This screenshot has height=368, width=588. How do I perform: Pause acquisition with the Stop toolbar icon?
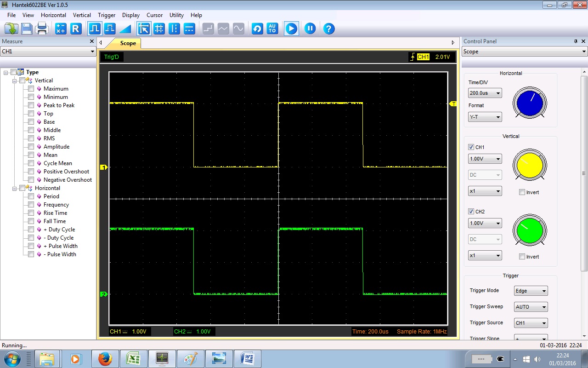(x=310, y=29)
